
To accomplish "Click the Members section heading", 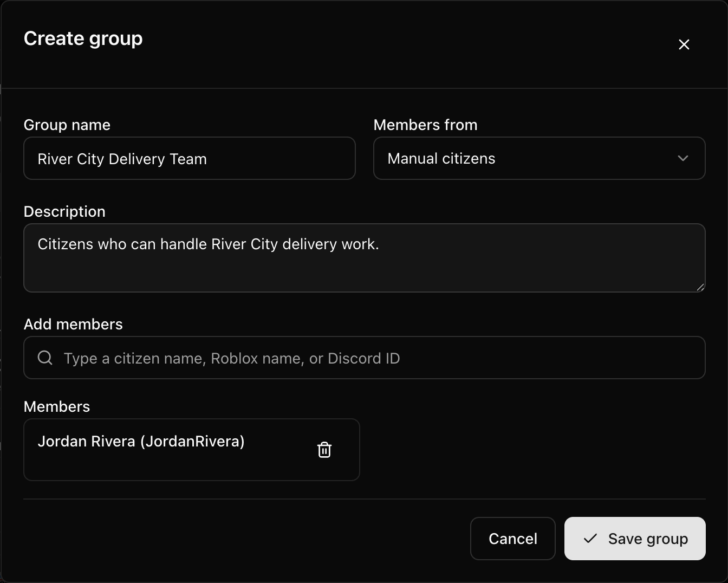I will (x=57, y=406).
